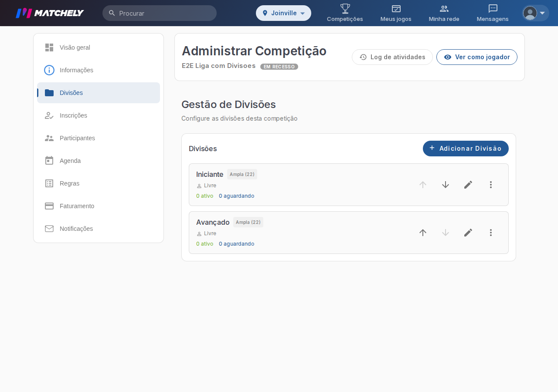This screenshot has width=558, height=392.
Task: Open more options for Avançado
Action: tap(491, 233)
